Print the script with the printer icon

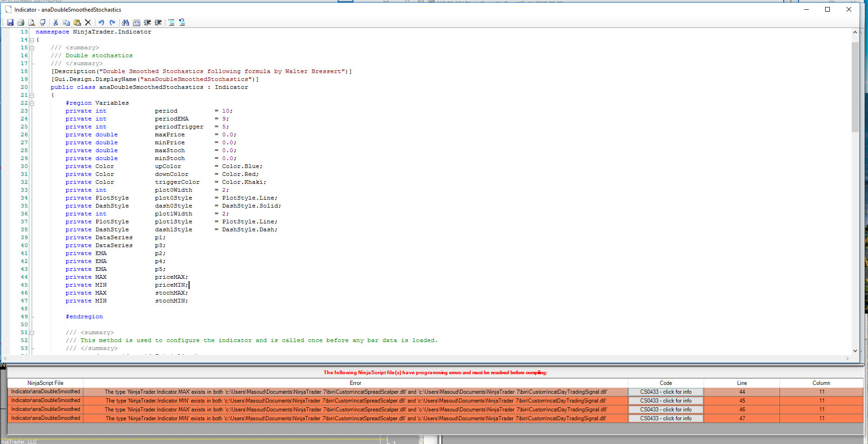[x=20, y=22]
